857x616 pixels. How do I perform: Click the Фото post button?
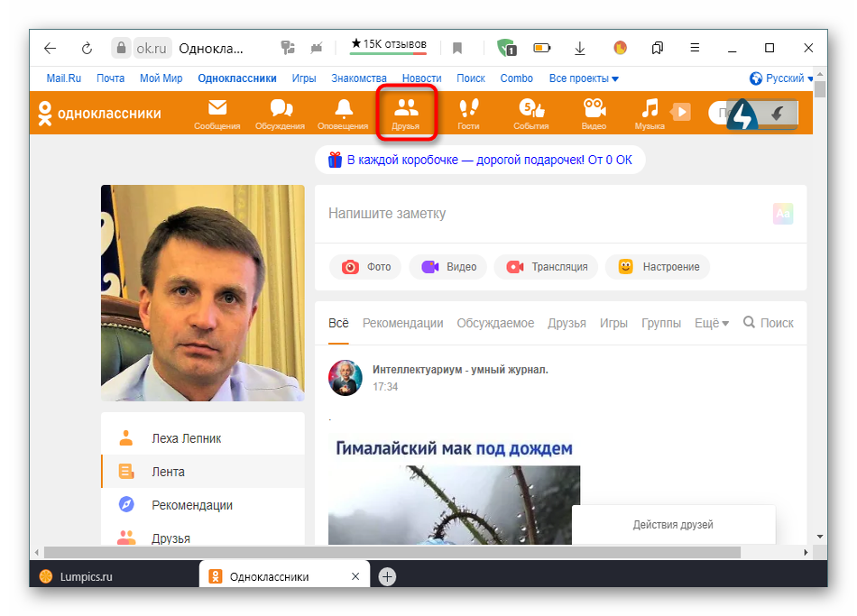tap(365, 267)
